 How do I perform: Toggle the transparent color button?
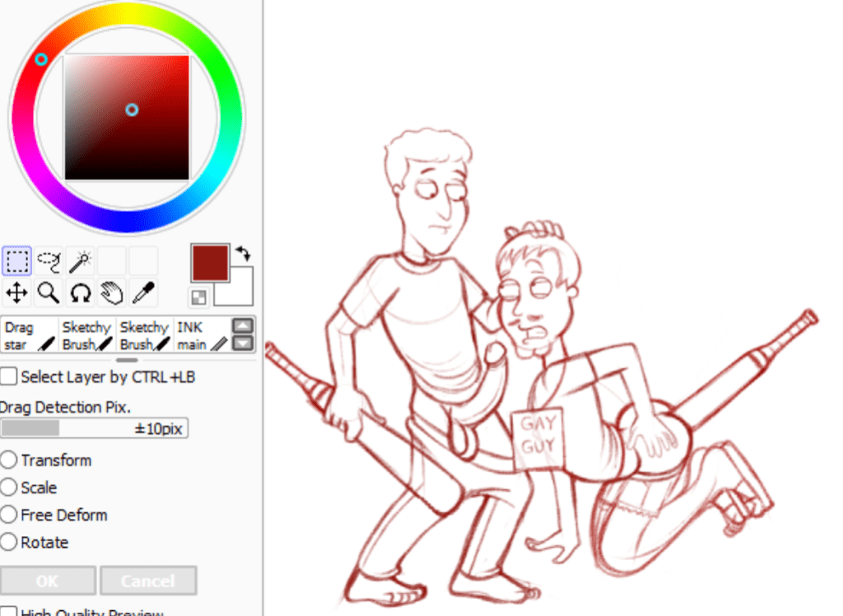pyautogui.click(x=198, y=296)
